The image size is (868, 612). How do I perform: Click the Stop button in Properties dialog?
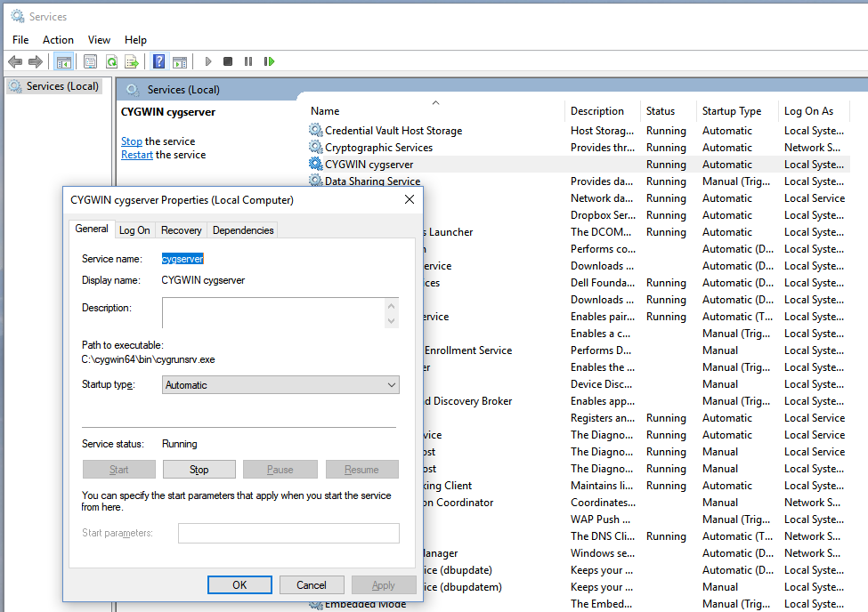point(199,470)
